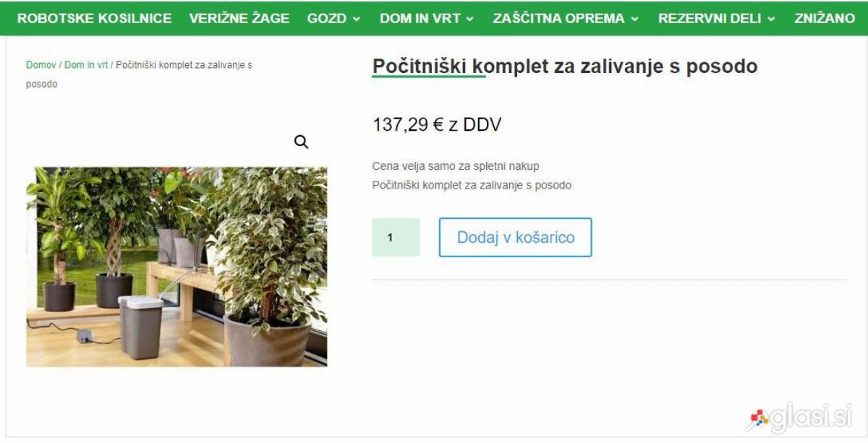Screen dimensions: 868x443
Task: Click the Dodaj v košarico button
Action: [516, 237]
